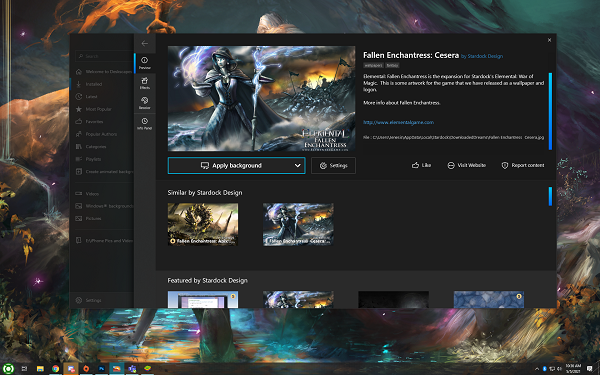This screenshot has width=600, height=375.
Task: Open Photoshop from the taskbar
Action: point(101,369)
